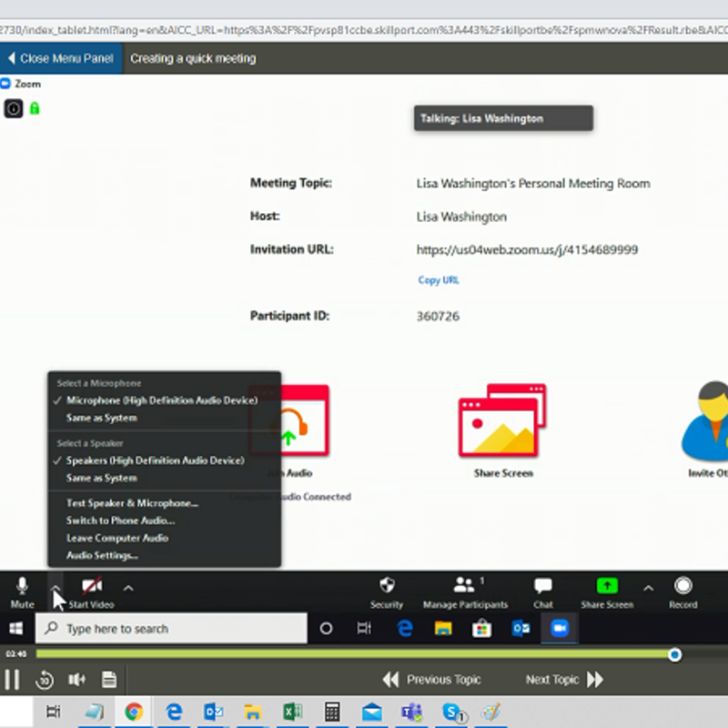Click the video progress bar handle

pos(674,654)
